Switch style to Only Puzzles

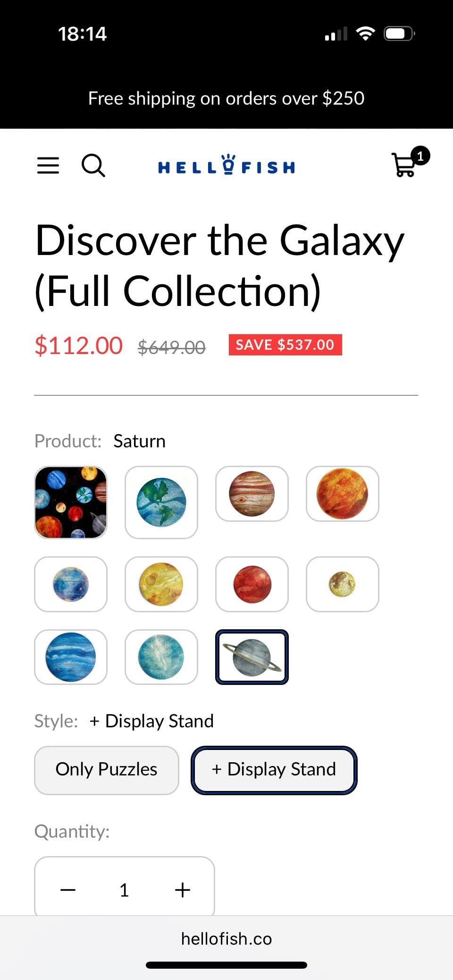pos(107,770)
